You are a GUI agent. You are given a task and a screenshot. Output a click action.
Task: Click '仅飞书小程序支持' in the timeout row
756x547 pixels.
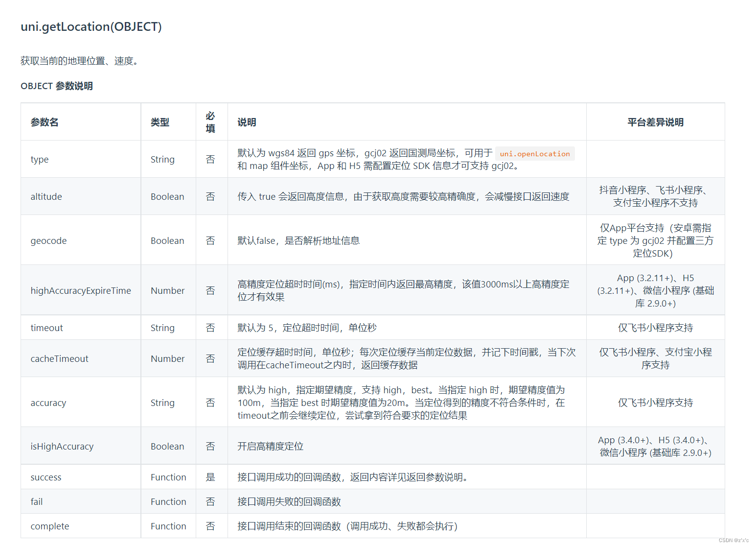point(655,328)
